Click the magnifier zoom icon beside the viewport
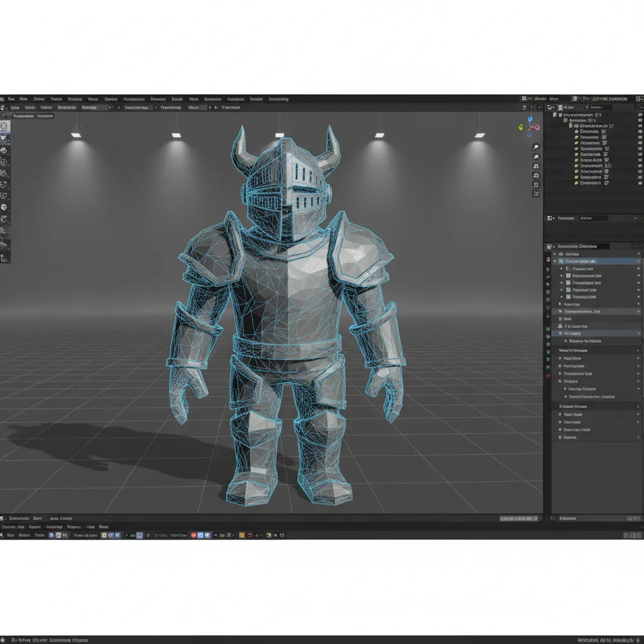 pyautogui.click(x=536, y=156)
